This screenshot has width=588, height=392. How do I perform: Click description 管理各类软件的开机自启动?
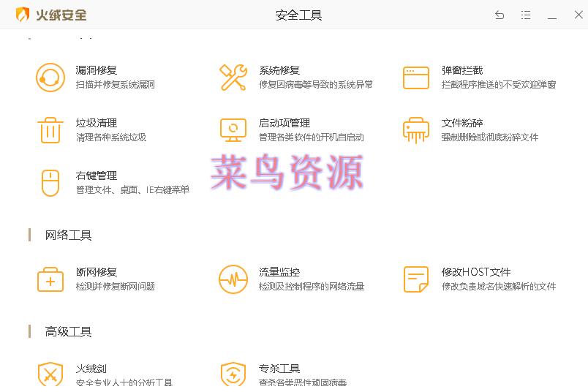[312, 137]
